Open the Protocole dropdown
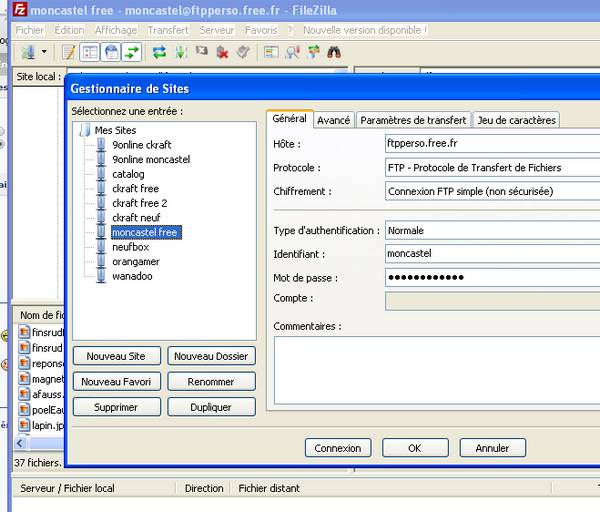 point(492,167)
